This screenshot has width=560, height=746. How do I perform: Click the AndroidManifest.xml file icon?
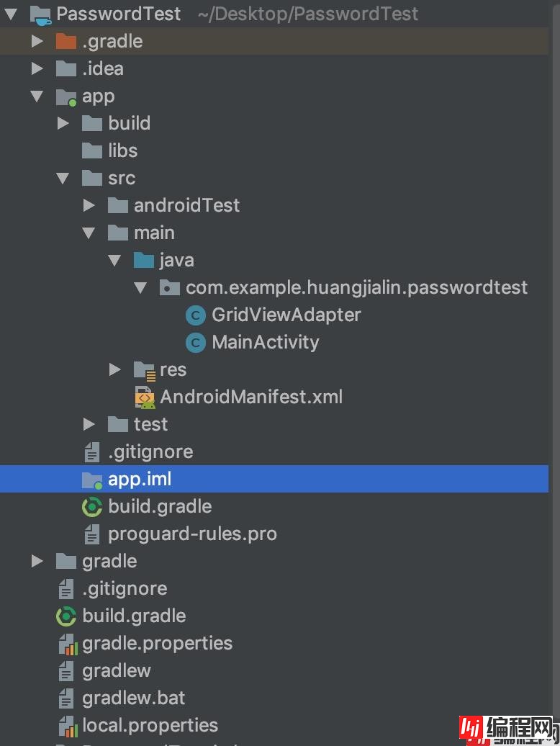[x=145, y=397]
